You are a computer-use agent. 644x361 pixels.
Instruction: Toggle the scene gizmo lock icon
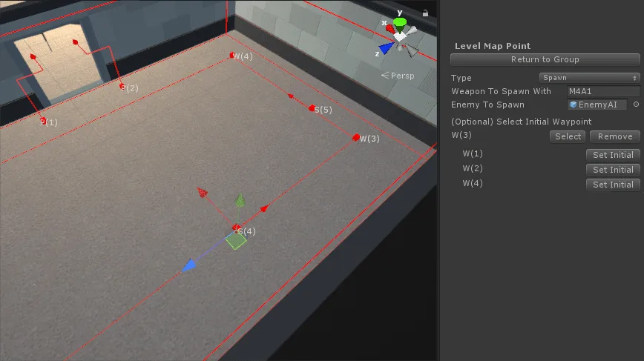pos(426,13)
